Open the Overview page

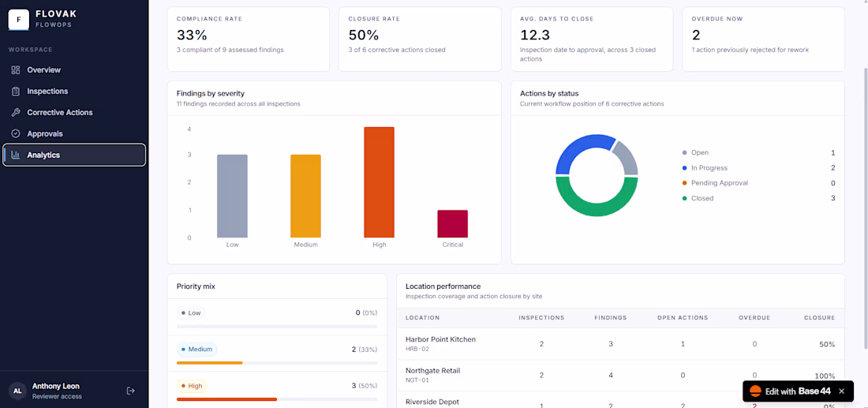pyautogui.click(x=74, y=70)
